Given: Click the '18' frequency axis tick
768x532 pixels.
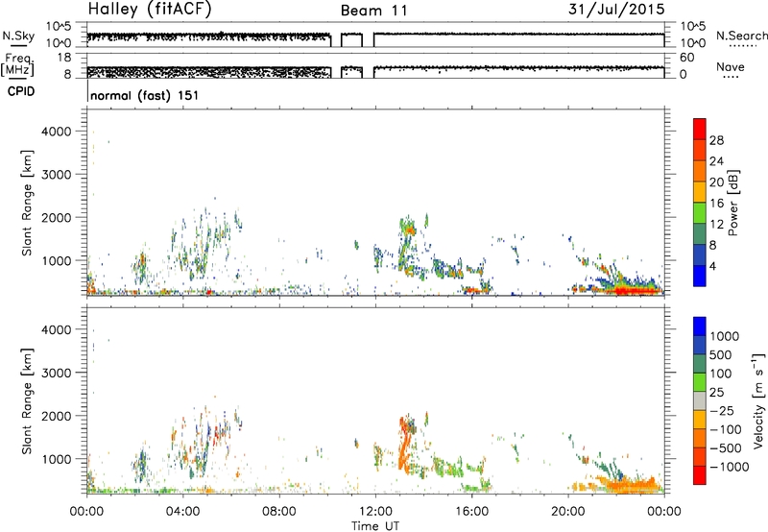Looking at the screenshot, I should pos(64,58).
